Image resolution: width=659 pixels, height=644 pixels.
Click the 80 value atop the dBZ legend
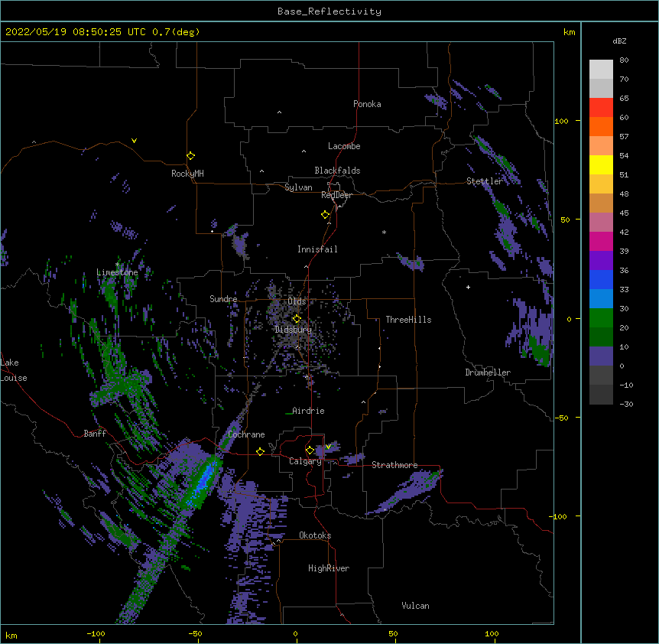point(624,60)
